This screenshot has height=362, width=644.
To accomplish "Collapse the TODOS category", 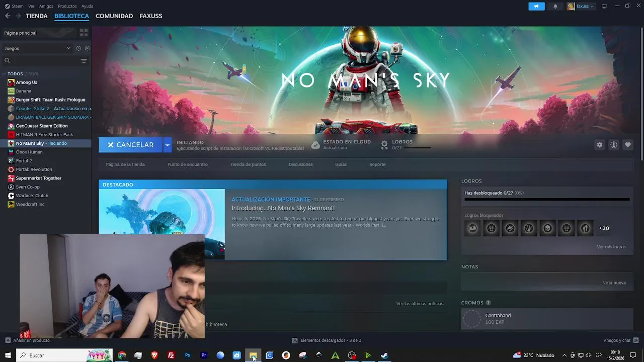I will tap(4, 74).
